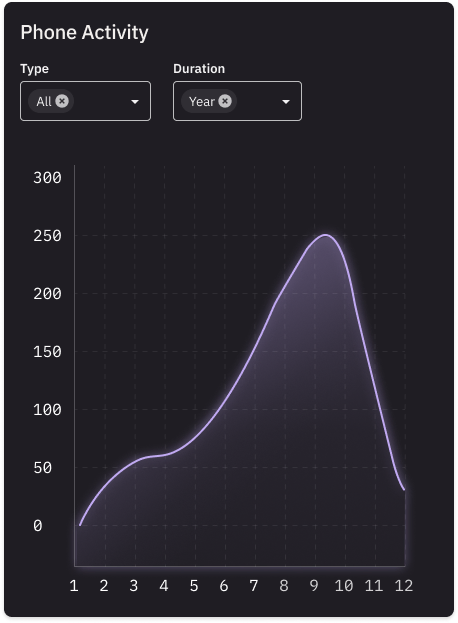Remove the All chip from Type
The width and height of the screenshot is (458, 623).
click(62, 101)
